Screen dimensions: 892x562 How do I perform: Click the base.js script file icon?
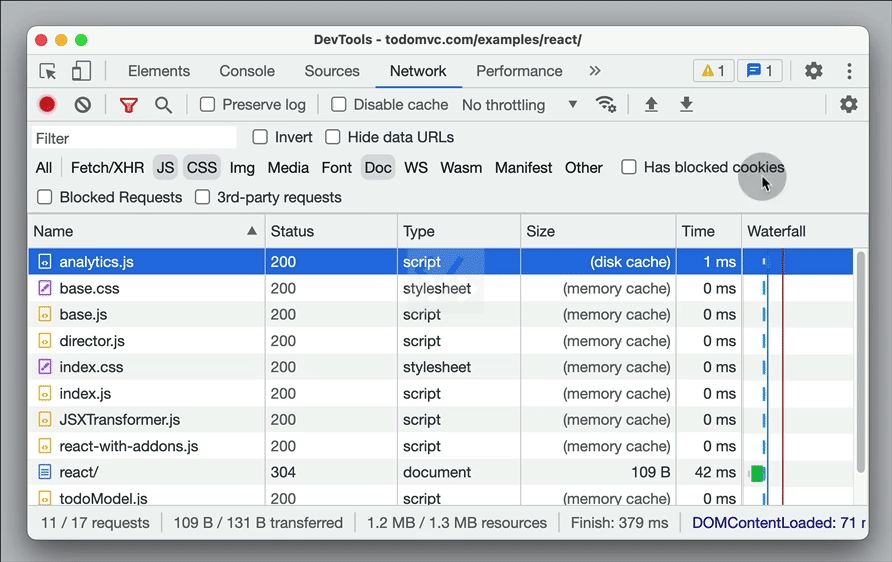pyautogui.click(x=44, y=315)
